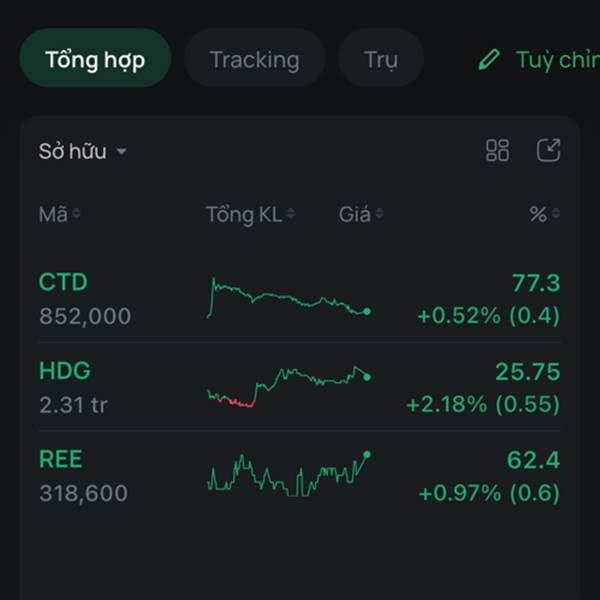Open the CTD stock ticker

[63, 283]
